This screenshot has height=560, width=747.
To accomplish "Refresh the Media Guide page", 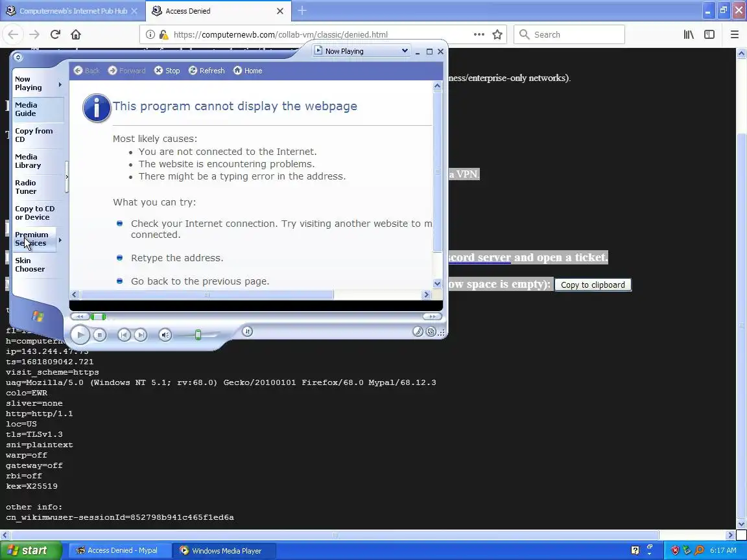I will point(207,71).
